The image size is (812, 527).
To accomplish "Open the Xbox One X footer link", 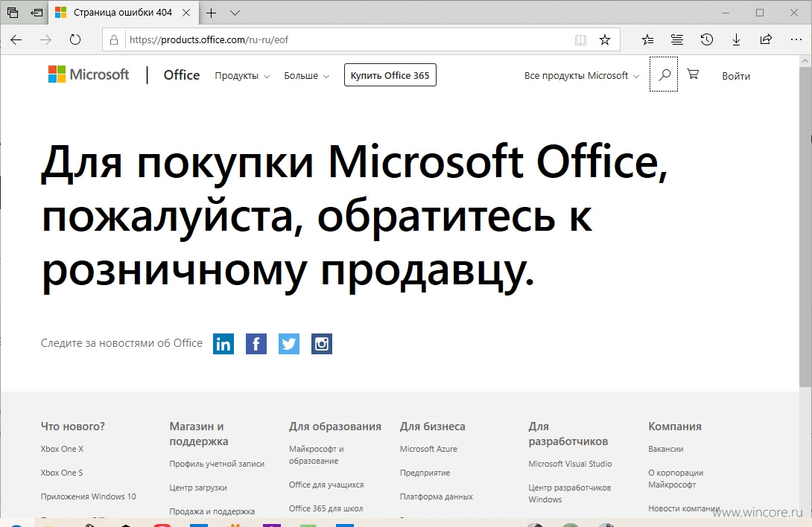I will click(x=62, y=449).
